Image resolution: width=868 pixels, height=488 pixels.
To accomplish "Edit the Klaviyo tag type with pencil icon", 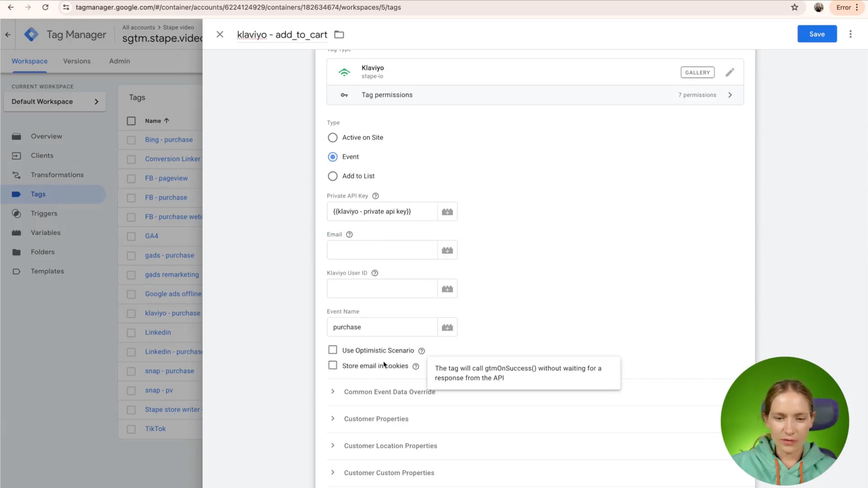I will point(730,72).
